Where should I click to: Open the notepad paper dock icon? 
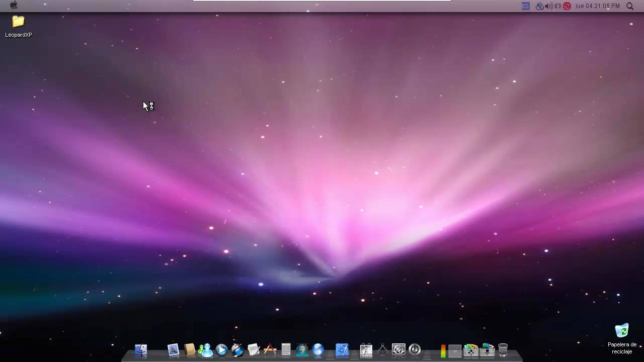254,350
